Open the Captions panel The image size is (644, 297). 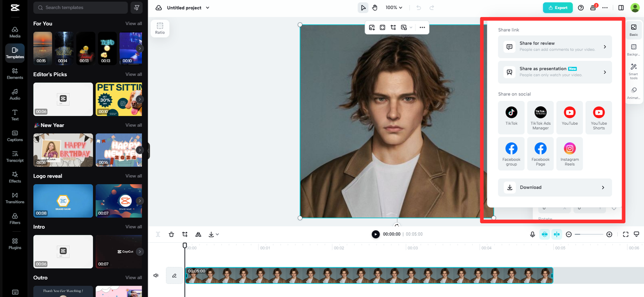coord(15,136)
